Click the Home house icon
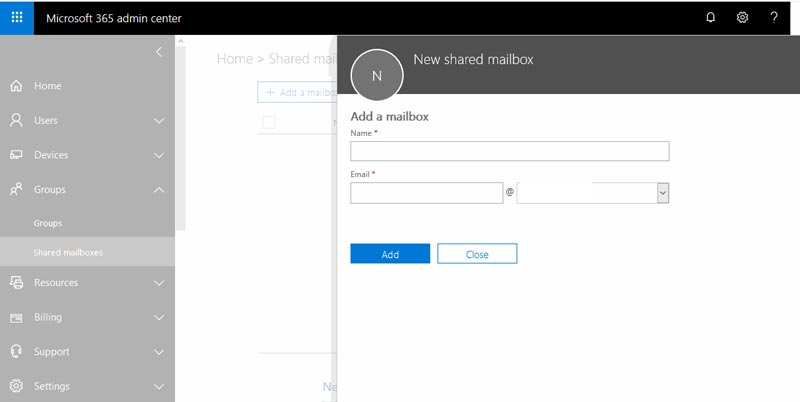The height and width of the screenshot is (402, 800). (16, 86)
